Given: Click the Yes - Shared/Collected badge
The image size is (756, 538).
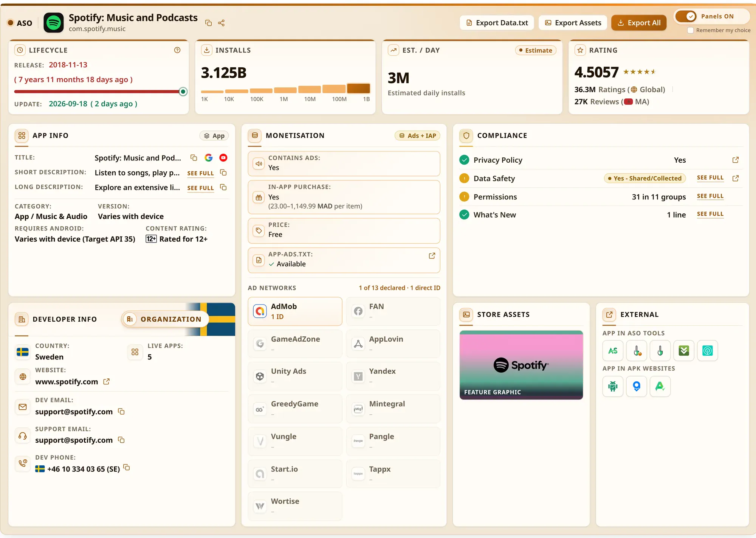Looking at the screenshot, I should 645,178.
